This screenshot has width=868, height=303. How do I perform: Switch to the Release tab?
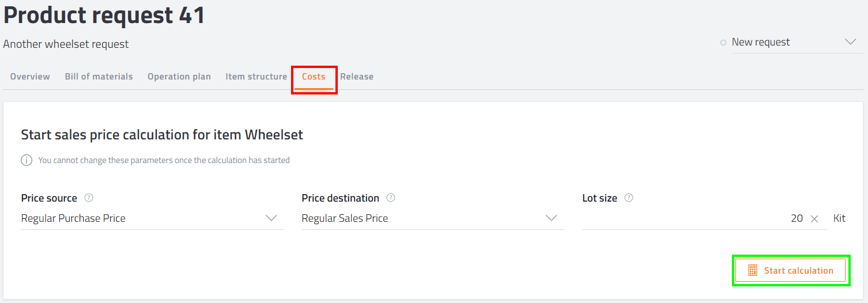(x=357, y=77)
